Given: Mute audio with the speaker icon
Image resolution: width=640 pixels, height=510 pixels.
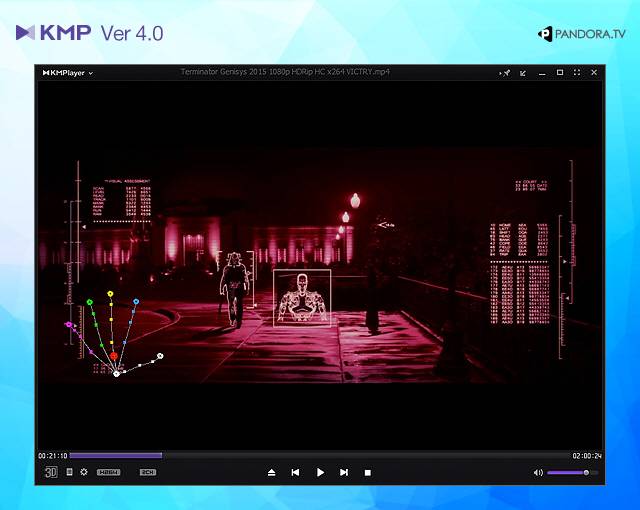Looking at the screenshot, I should (538, 472).
